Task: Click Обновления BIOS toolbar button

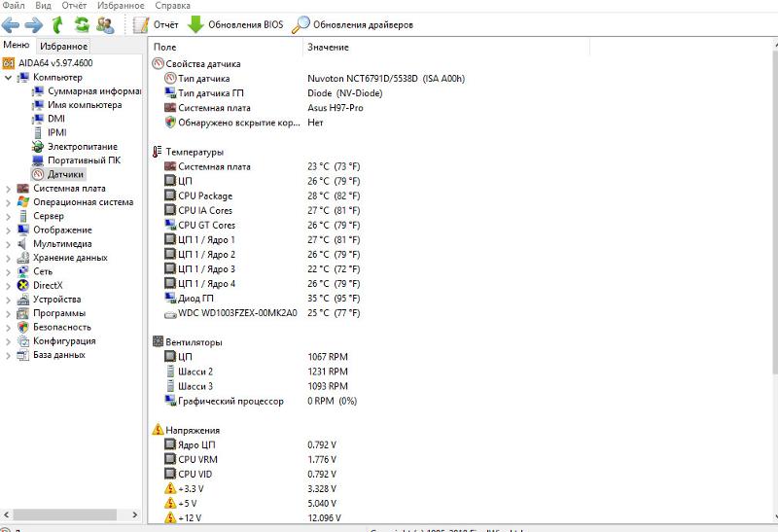Action: tap(235, 24)
